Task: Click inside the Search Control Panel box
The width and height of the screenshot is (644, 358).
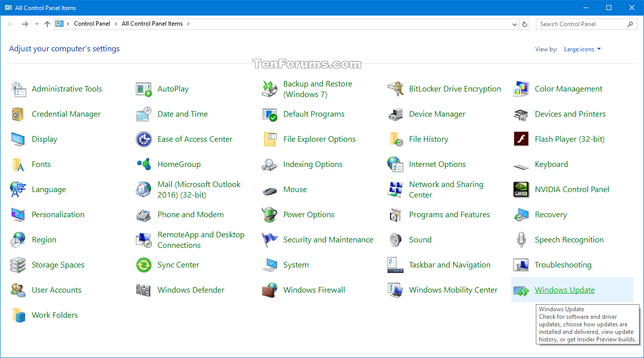Action: click(x=579, y=24)
